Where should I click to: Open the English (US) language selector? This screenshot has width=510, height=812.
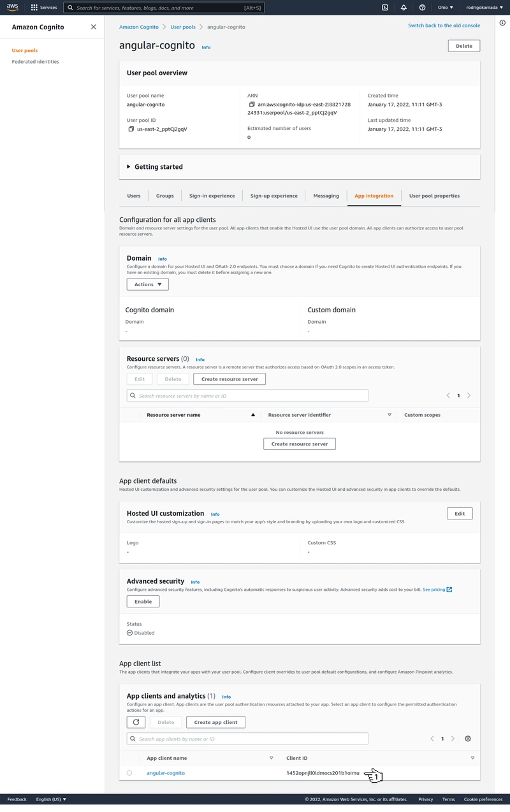(x=51, y=799)
